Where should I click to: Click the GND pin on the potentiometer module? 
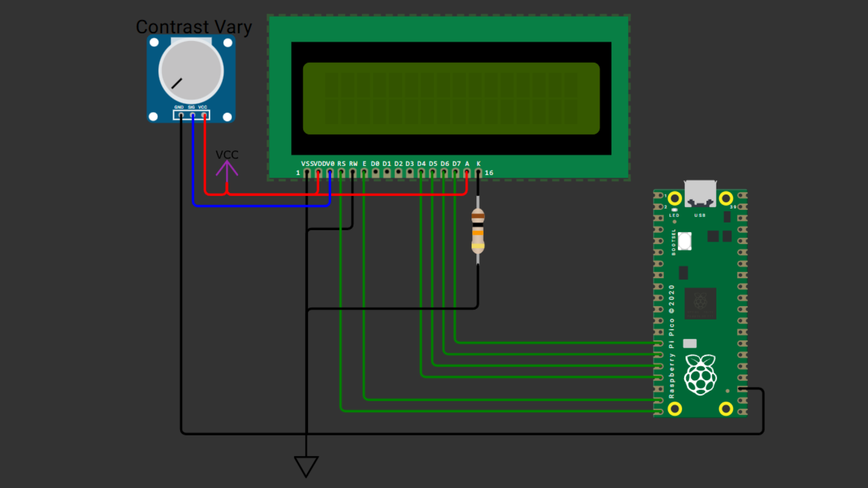click(x=180, y=115)
